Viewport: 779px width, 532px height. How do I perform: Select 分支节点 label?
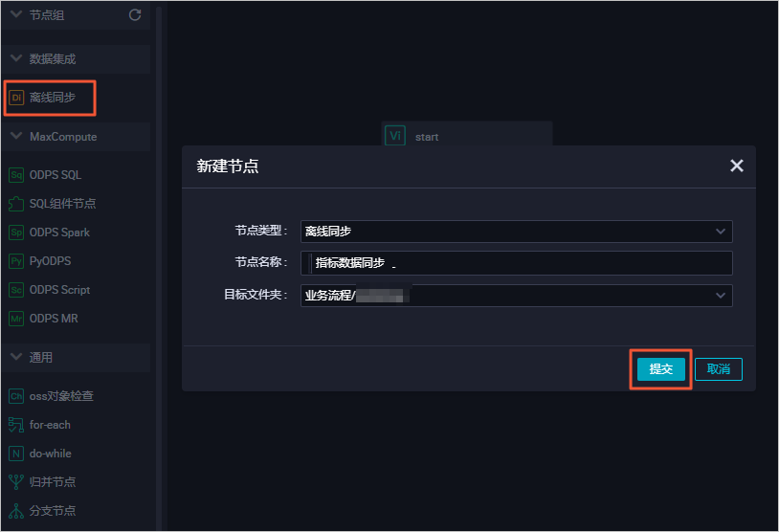(x=53, y=511)
